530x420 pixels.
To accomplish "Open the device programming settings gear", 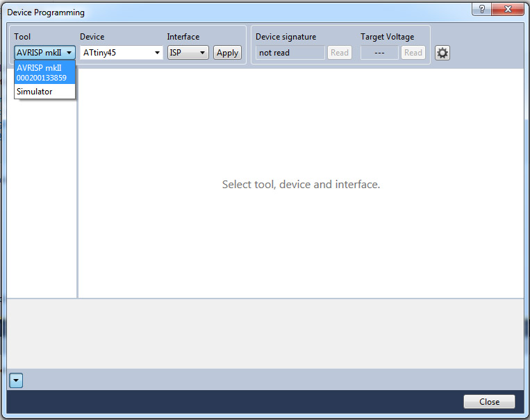I will click(442, 53).
